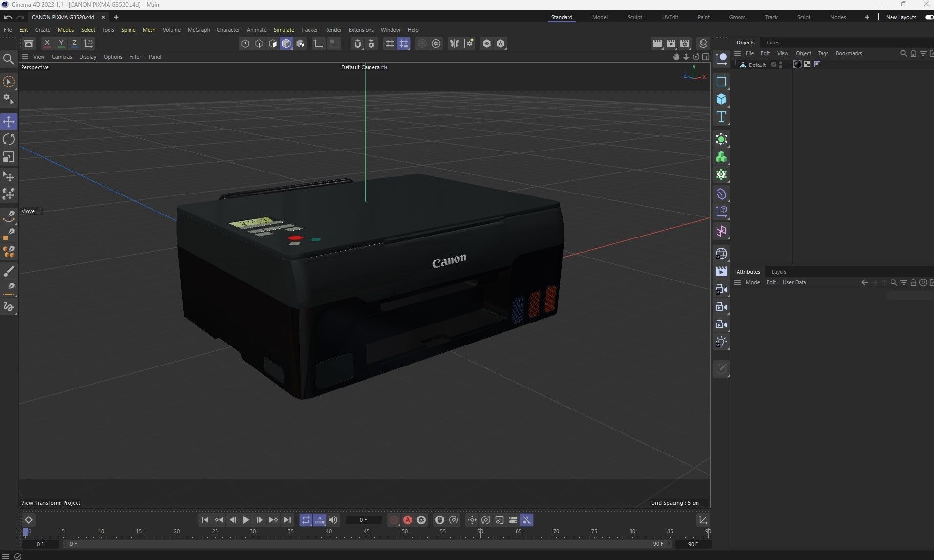Switch to the Sculpt layout

click(634, 17)
